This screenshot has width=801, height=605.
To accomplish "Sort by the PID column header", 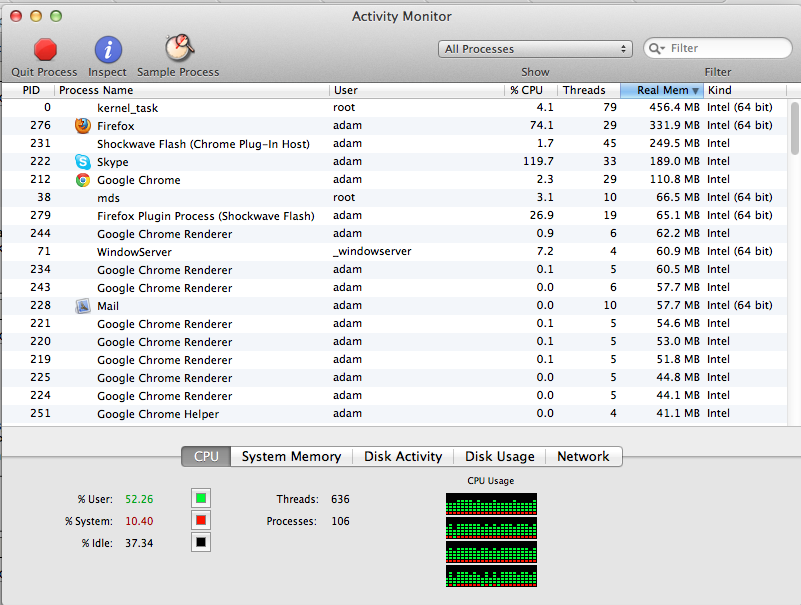I will (29, 90).
